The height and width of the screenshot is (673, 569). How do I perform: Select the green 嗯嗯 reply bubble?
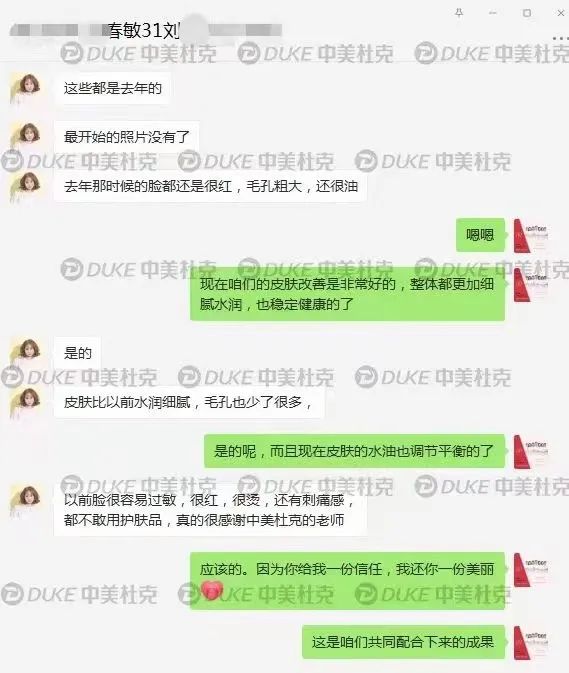(480, 235)
